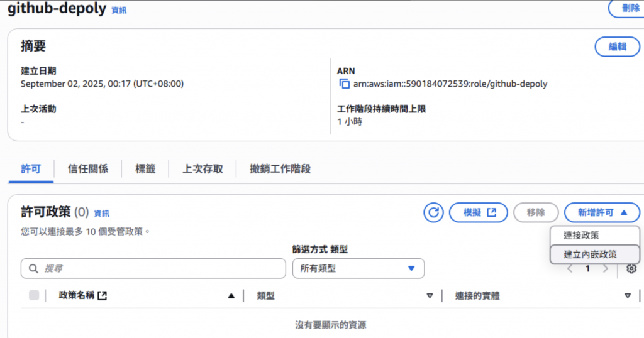Sort by 連接的實體 column arrow
644x338 pixels.
(627, 296)
